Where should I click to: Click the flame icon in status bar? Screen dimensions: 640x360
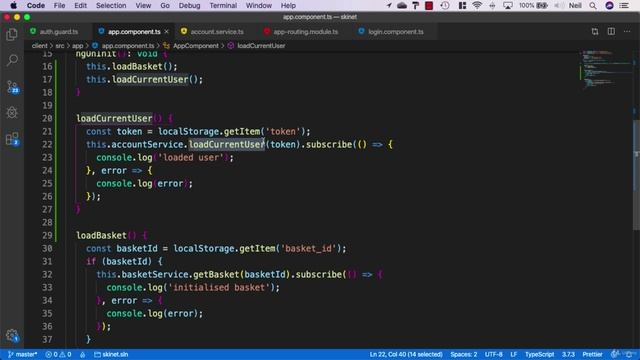(82, 354)
